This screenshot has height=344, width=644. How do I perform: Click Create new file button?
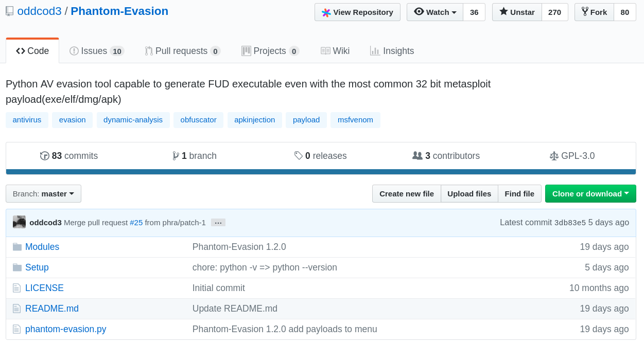[x=407, y=194]
